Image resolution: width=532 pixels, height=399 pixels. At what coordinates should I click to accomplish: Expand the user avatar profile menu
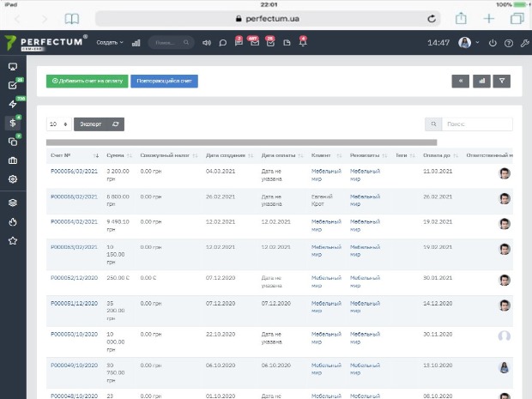tap(469, 42)
